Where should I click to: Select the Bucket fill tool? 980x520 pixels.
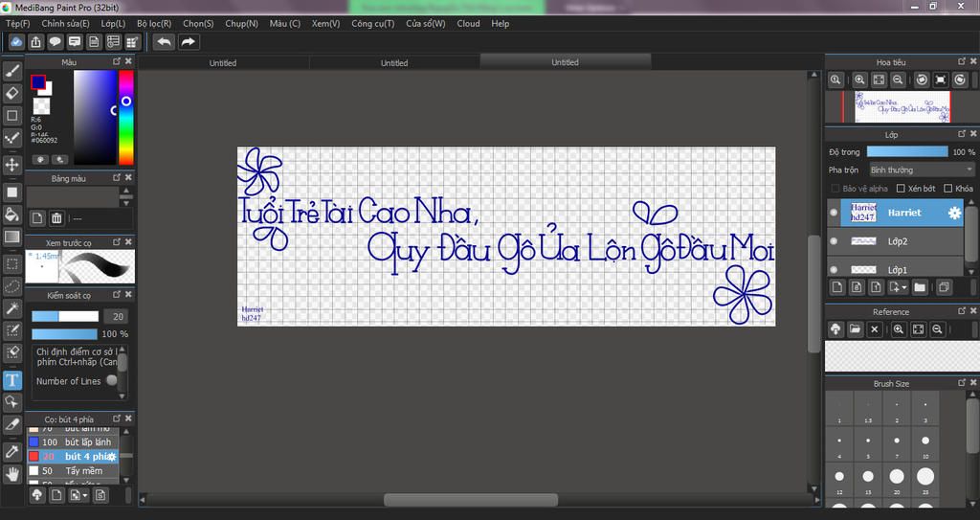[11, 214]
